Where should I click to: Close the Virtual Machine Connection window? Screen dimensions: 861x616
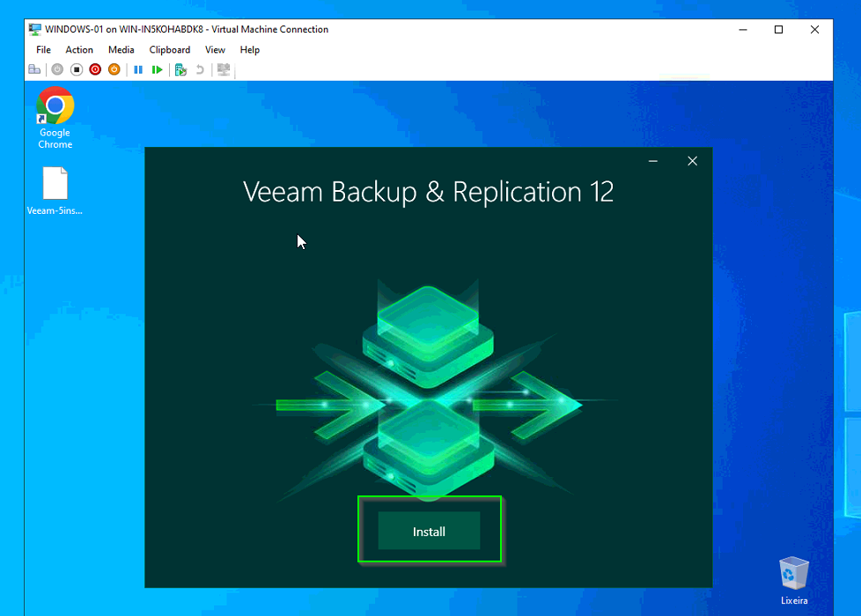pos(815,30)
